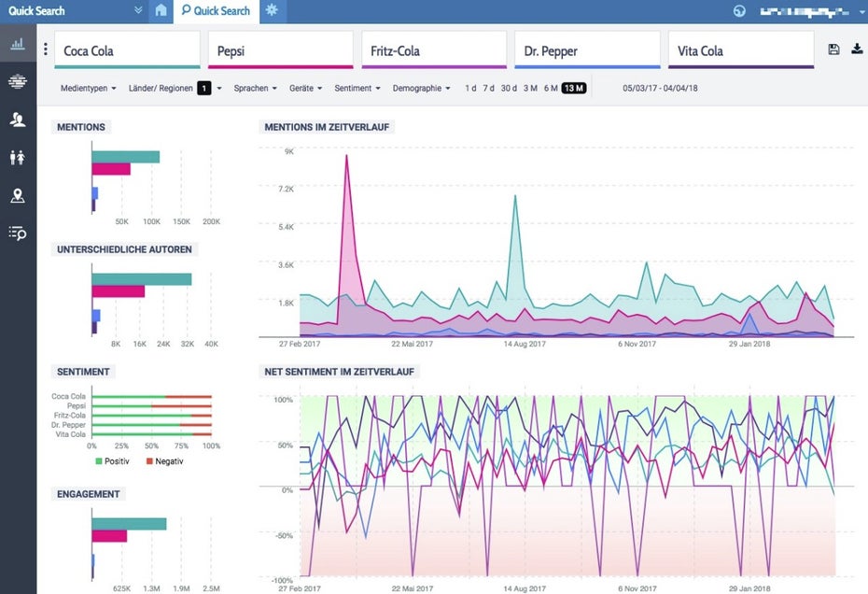Click the MENTIONS panel heading
868x594 pixels.
tap(81, 127)
